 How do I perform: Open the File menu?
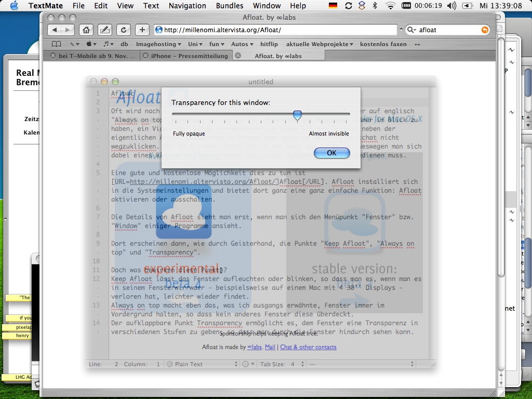pyautogui.click(x=78, y=5)
